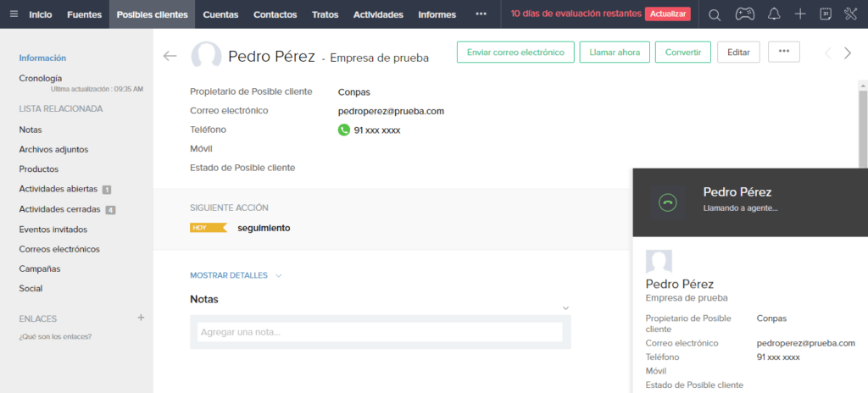Click the seguimiento next action
Viewport: 868px width, 393px height.
pyautogui.click(x=264, y=228)
